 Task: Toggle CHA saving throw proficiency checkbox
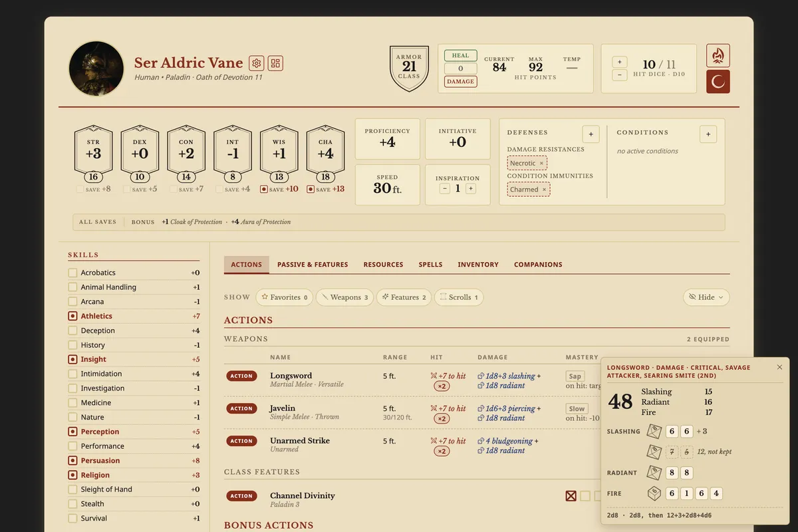point(311,190)
